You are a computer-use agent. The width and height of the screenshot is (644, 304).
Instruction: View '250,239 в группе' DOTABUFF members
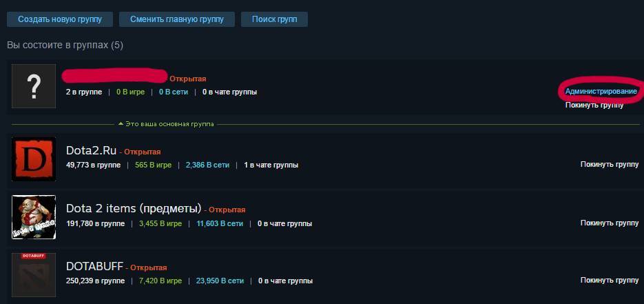[95, 281]
